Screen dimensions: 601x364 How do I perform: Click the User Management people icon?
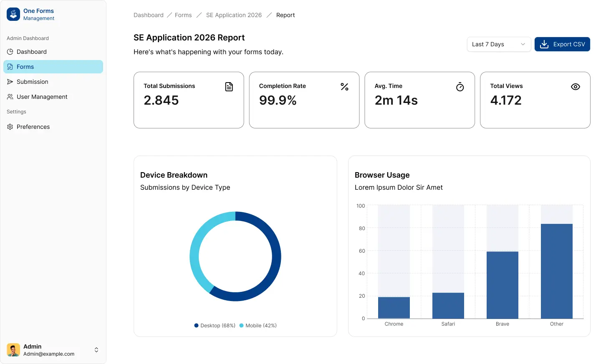(10, 97)
